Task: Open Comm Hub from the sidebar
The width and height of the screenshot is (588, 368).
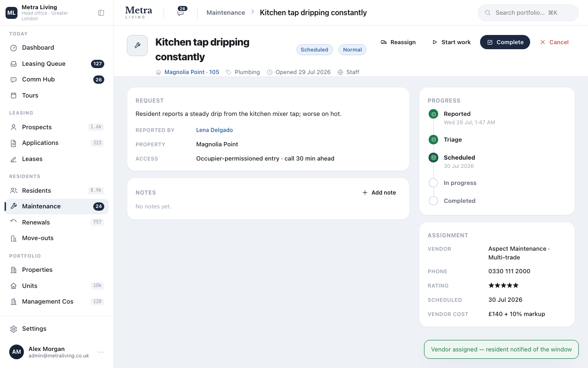Action: 57,80
